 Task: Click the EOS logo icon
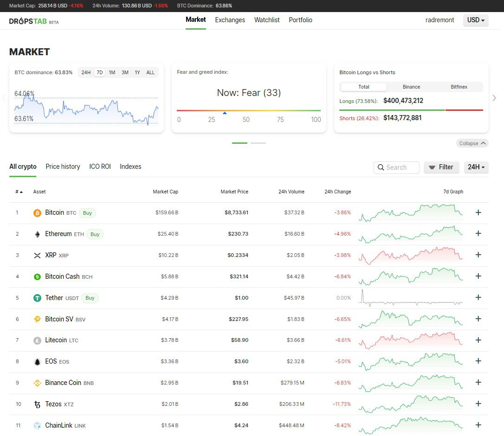coord(37,362)
